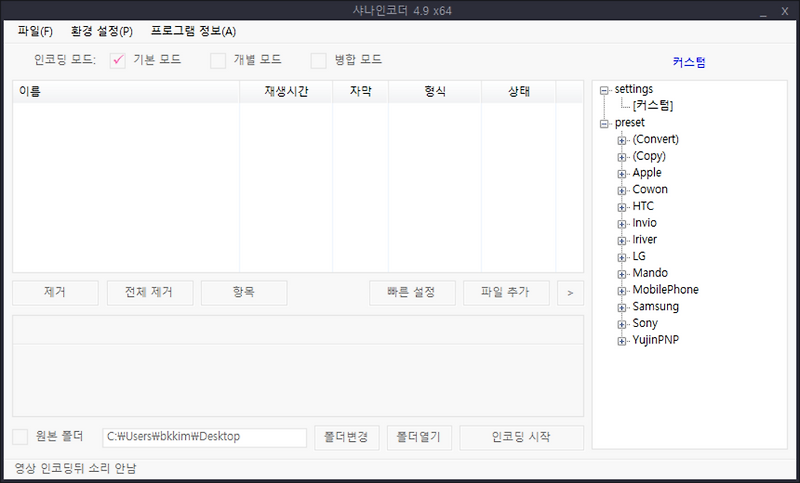Uncheck the 기본 모드 checkbox
The height and width of the screenshot is (483, 800).
coord(118,60)
